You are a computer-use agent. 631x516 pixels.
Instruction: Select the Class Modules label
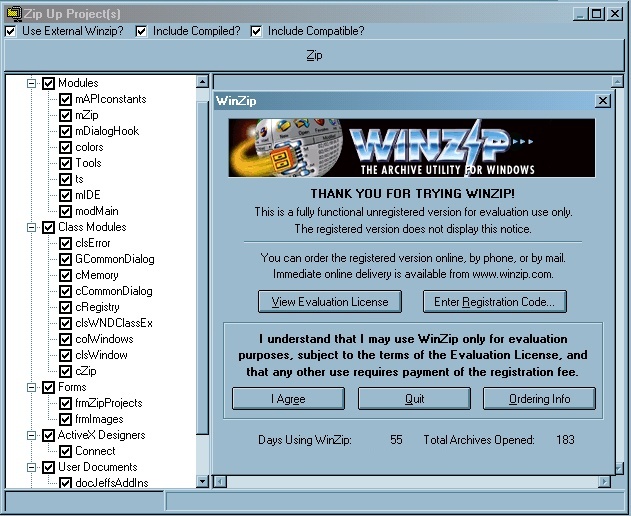[92, 227]
